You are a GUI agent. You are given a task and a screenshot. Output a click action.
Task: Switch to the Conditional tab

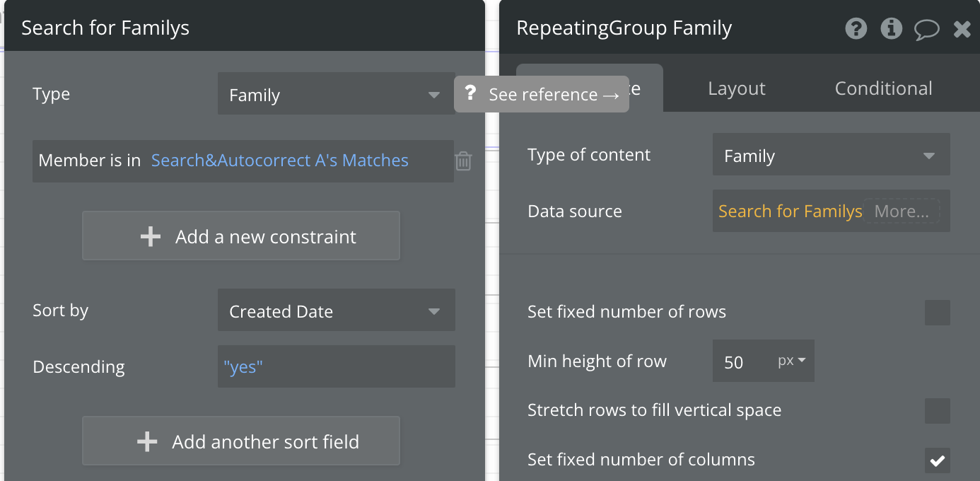[883, 88]
